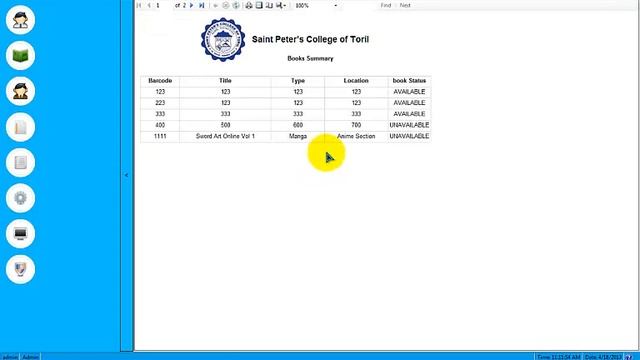Click the help icon in status bar corner
Screen dimensions: 640x360
(629, 357)
